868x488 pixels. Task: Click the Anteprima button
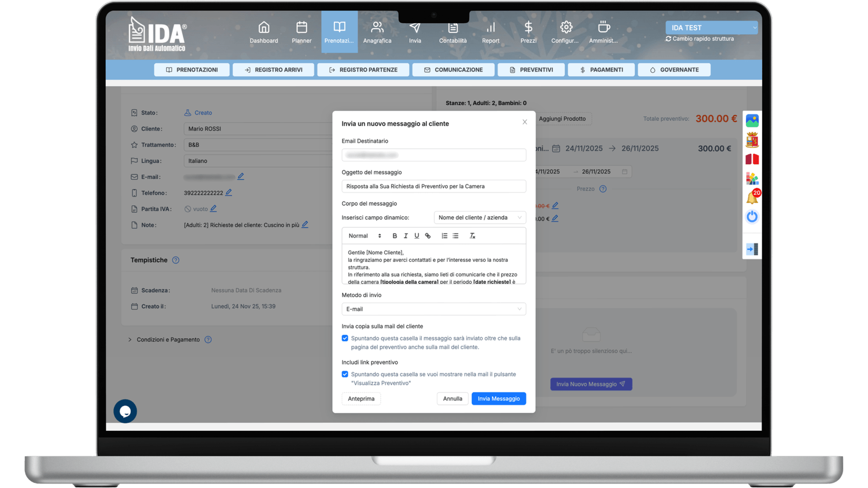[361, 399]
